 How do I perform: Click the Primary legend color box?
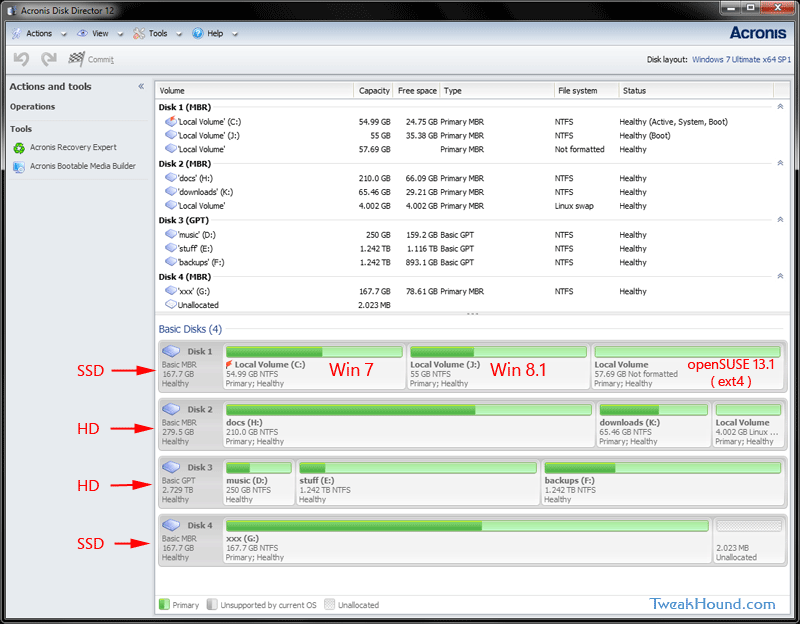tap(164, 605)
